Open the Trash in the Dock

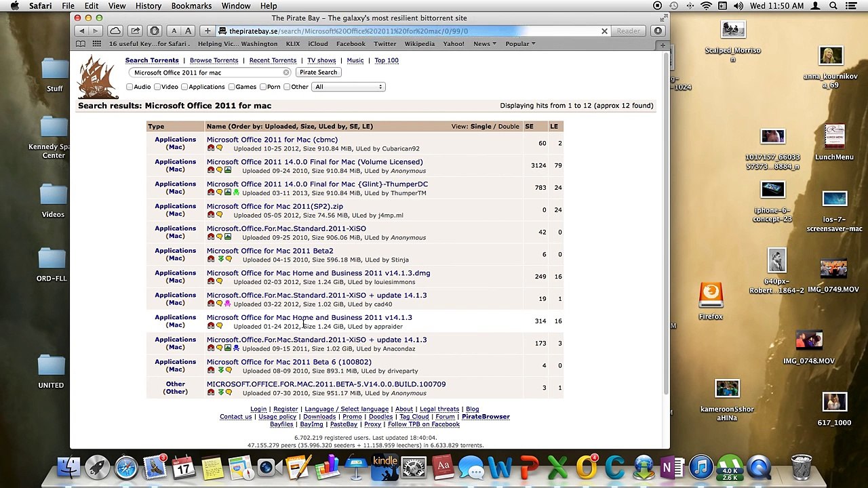(801, 467)
